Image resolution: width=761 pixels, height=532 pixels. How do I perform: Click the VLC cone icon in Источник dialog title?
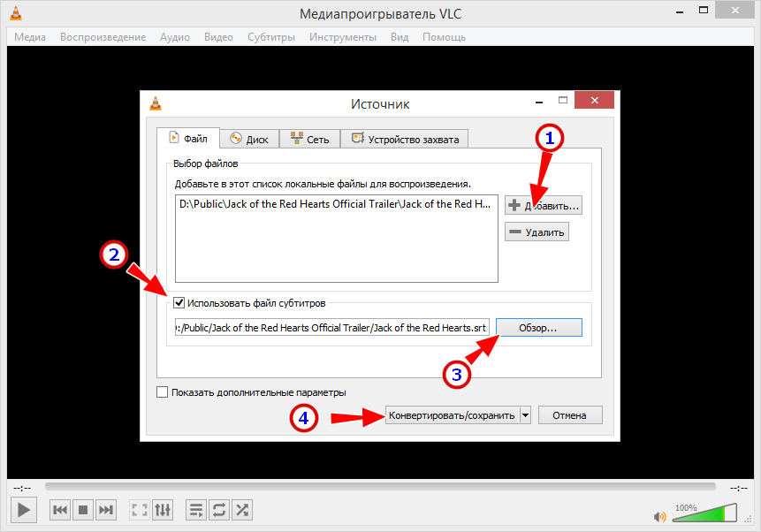coord(156,103)
